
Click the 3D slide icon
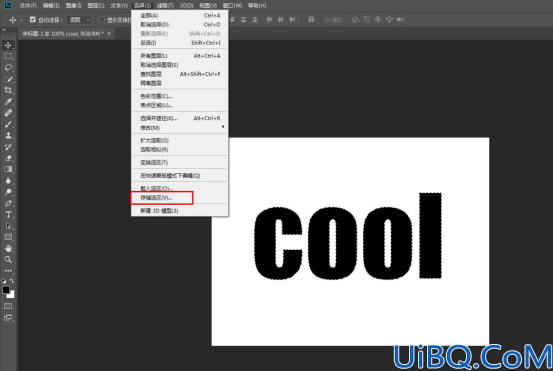[x=389, y=19]
